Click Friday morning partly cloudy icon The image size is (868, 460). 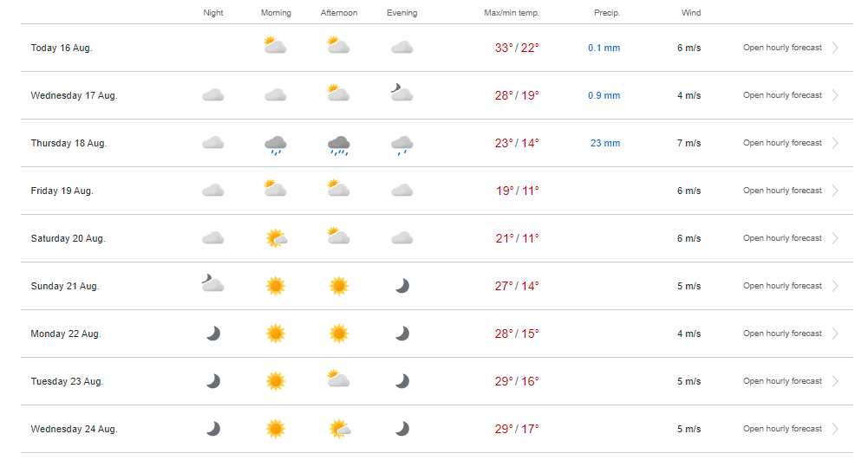pyautogui.click(x=276, y=188)
